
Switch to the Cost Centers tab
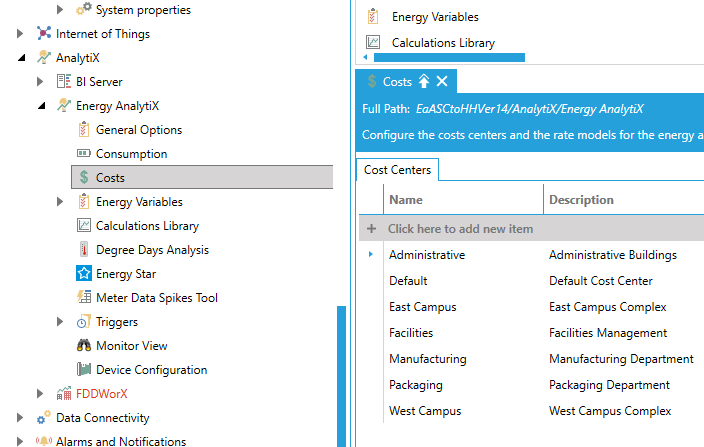pyautogui.click(x=397, y=171)
